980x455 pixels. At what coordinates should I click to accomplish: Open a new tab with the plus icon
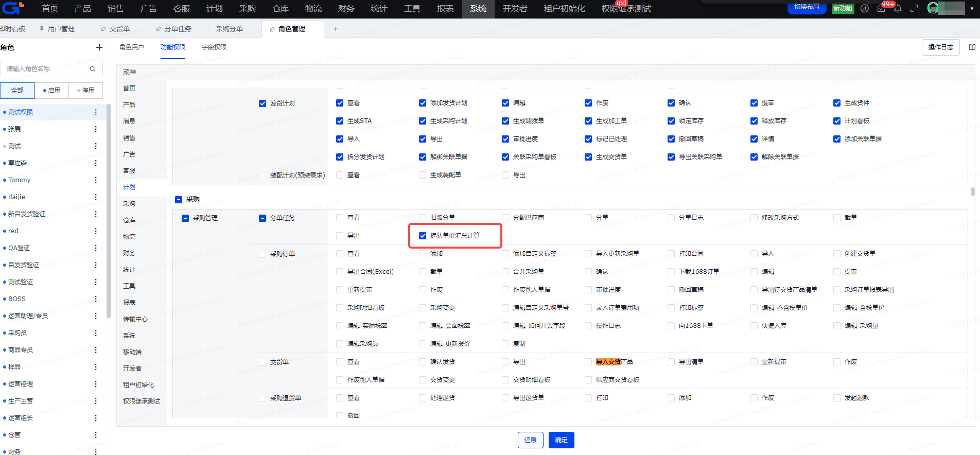(336, 29)
